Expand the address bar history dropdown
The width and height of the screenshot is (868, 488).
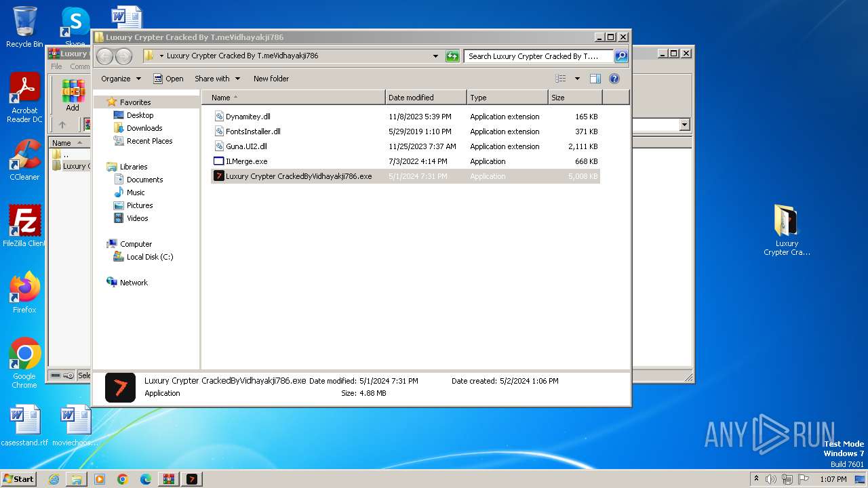(435, 56)
